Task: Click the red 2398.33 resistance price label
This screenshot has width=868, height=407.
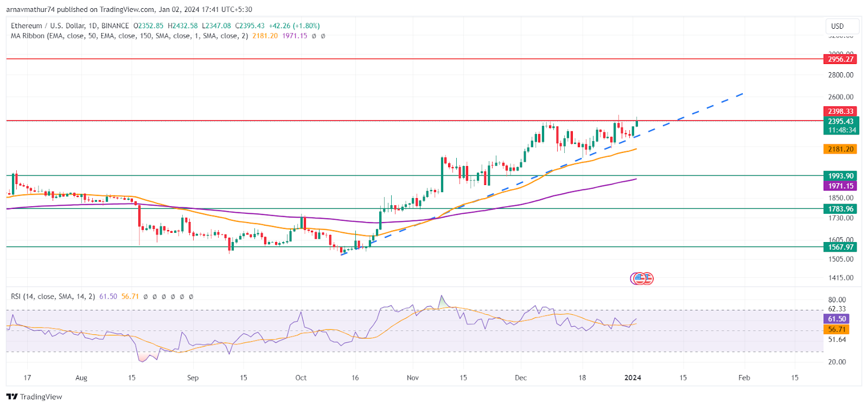Action: click(x=840, y=111)
